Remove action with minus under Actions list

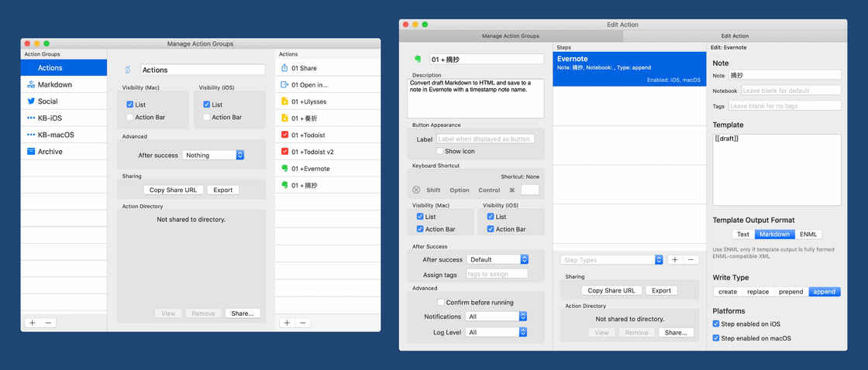click(x=302, y=323)
